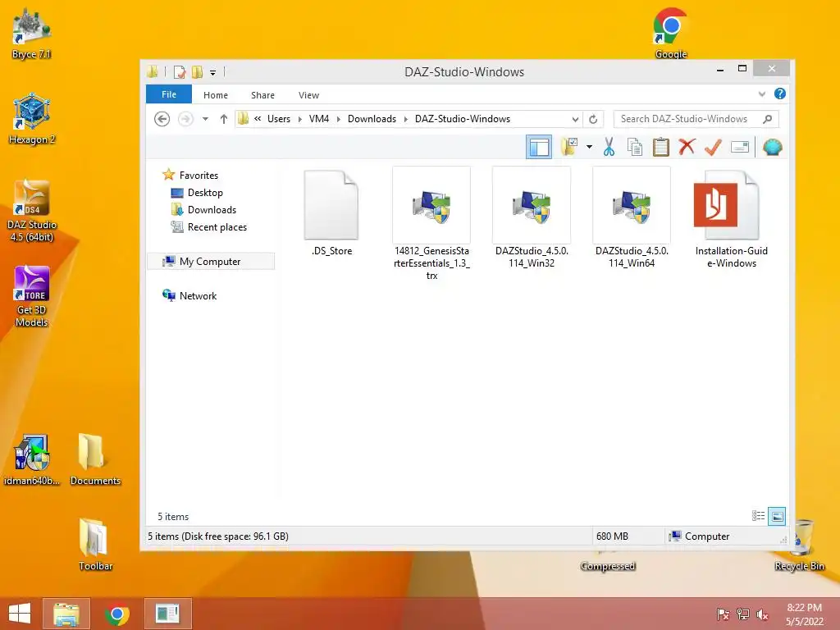
Task: Open the File ribbon tab
Action: click(x=169, y=94)
